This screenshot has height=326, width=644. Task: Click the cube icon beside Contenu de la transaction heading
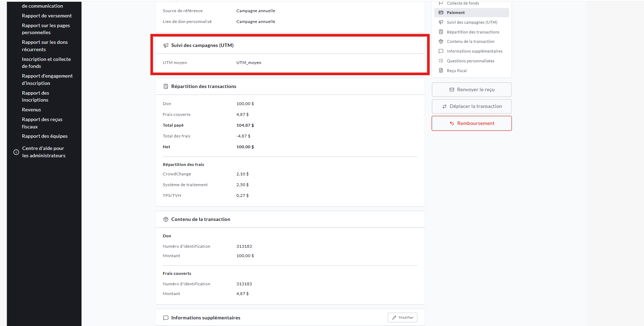(166, 220)
